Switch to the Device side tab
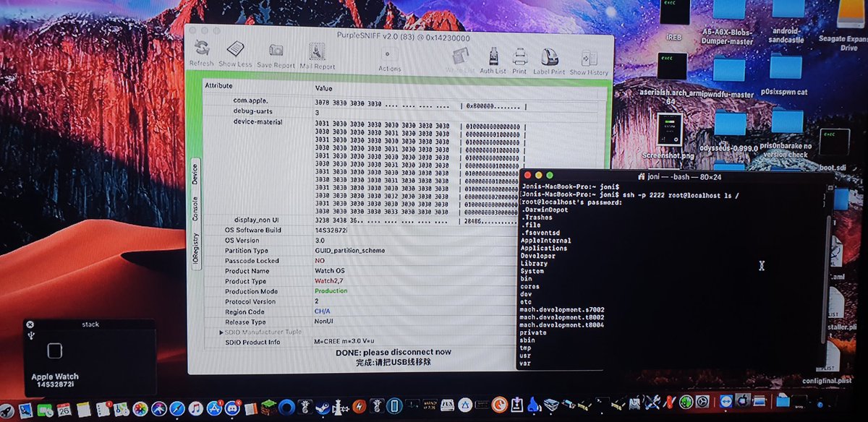Image resolution: width=868 pixels, height=422 pixels. 194,173
